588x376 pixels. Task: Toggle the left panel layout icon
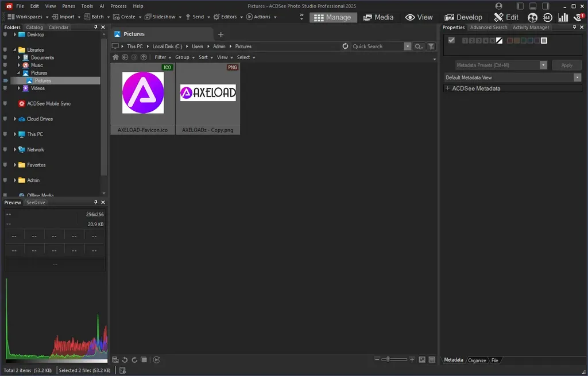pos(520,6)
